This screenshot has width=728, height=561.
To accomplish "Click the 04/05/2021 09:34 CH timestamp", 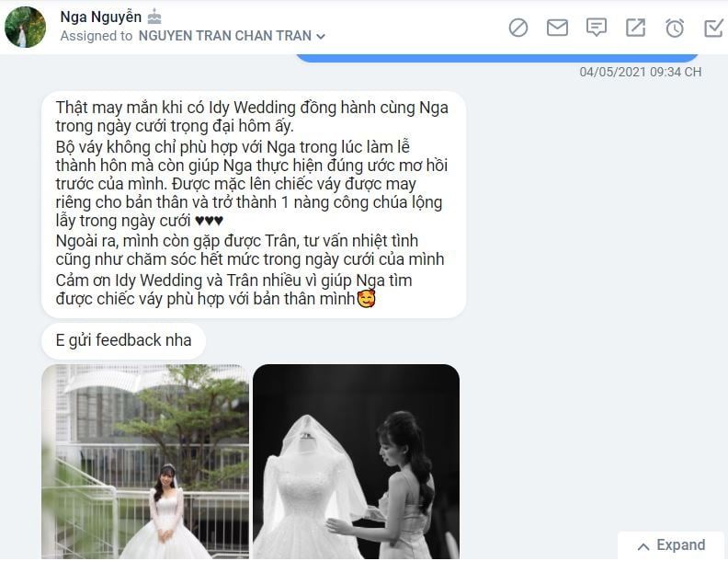I will [641, 72].
